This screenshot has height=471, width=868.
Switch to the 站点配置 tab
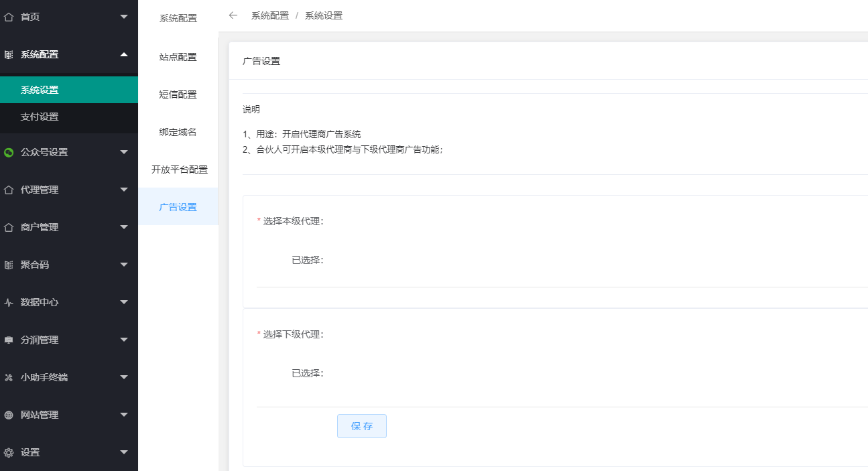(178, 57)
